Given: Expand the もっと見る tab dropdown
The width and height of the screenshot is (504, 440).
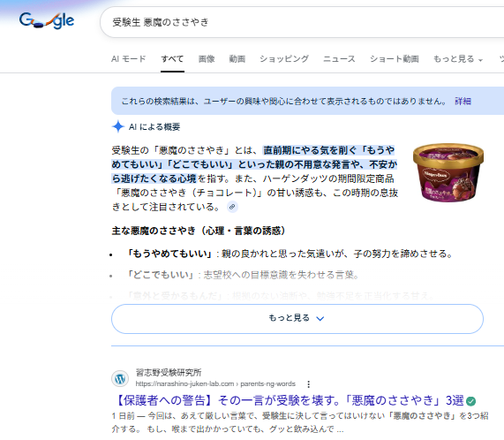Looking at the screenshot, I should [x=458, y=59].
